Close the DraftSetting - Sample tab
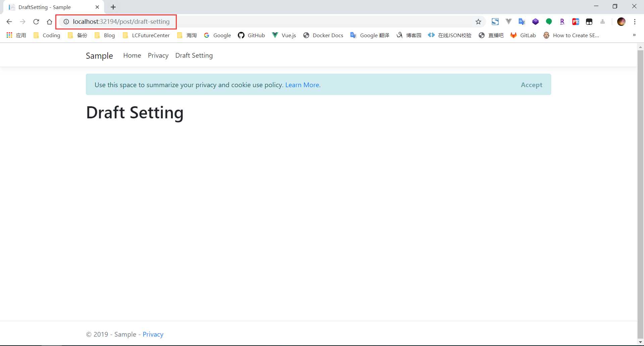The image size is (644, 346). (97, 7)
